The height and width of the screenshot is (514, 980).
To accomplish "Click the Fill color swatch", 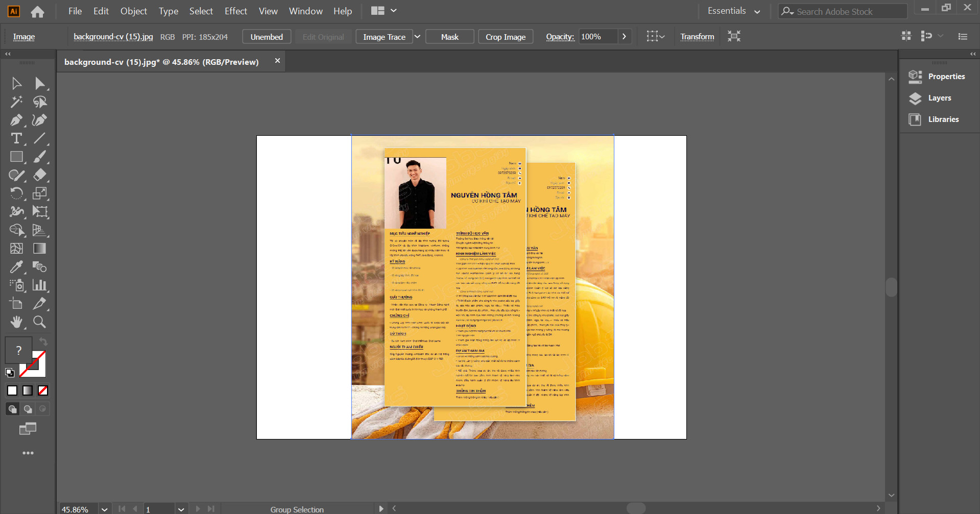I will 18,350.
